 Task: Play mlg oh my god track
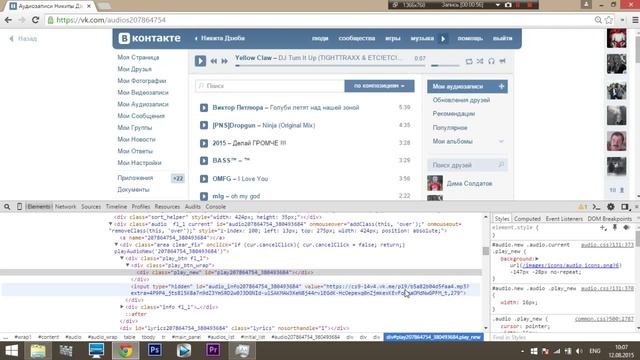pyautogui.click(x=204, y=196)
